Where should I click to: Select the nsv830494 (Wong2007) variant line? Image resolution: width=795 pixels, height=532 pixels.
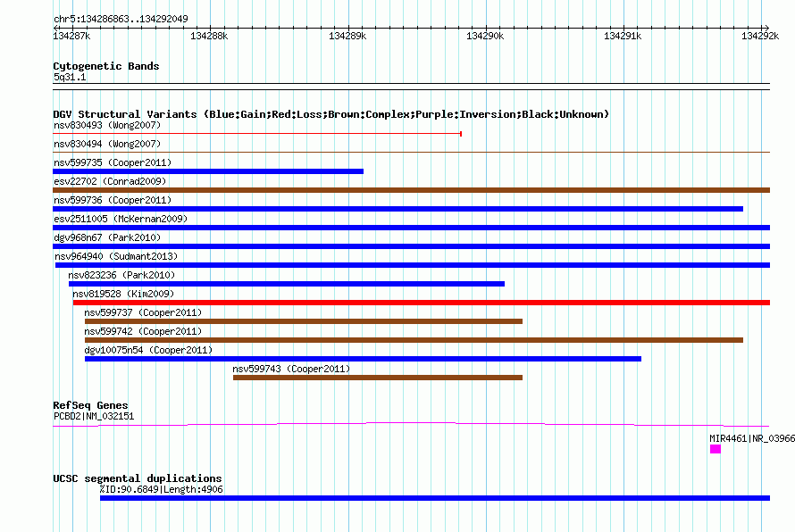click(411, 152)
